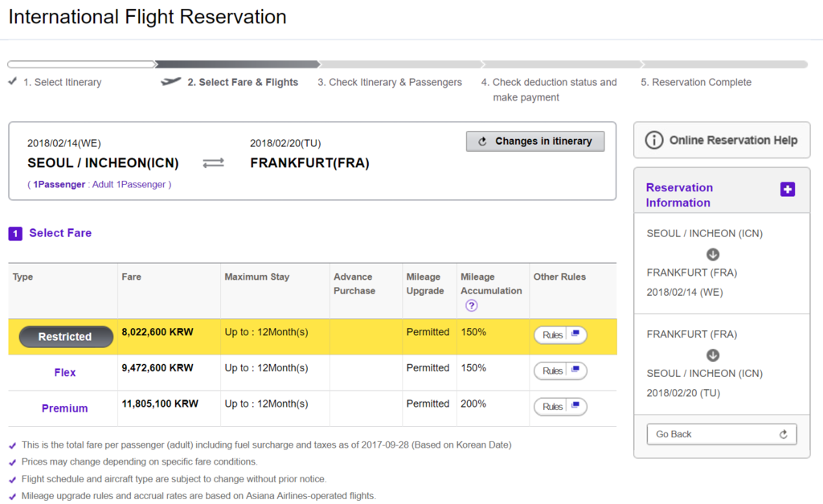Go to step 1 Select Itinerary

tap(62, 82)
